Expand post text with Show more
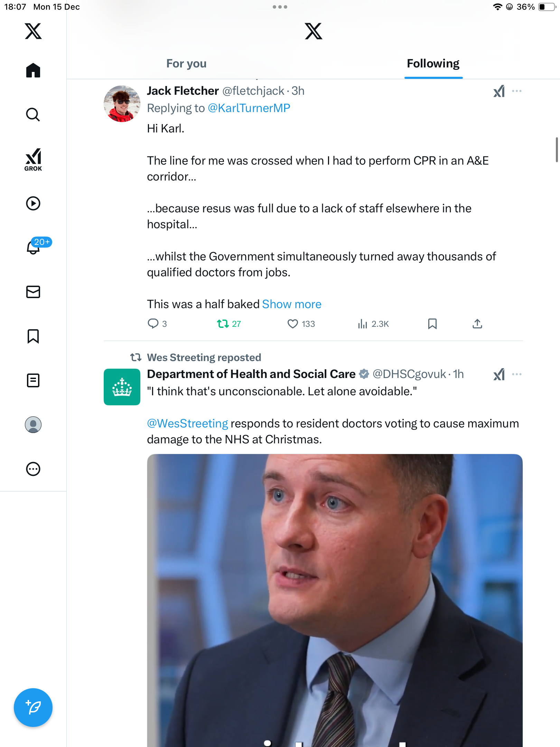The image size is (560, 747). tap(292, 304)
